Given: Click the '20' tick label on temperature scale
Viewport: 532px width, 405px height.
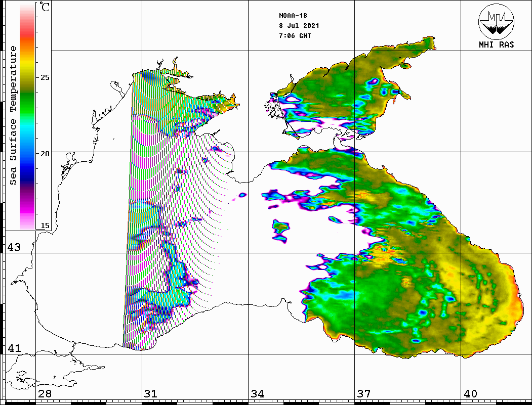Looking at the screenshot, I should [x=45, y=154].
